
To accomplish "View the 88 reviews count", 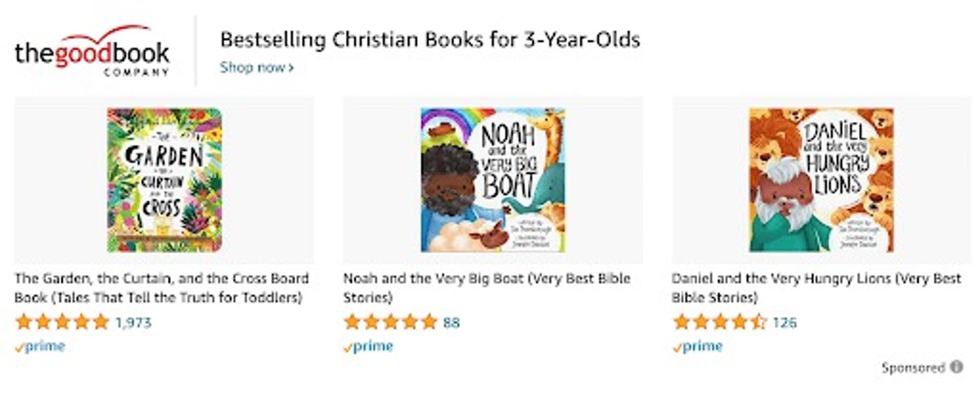I will 451,323.
